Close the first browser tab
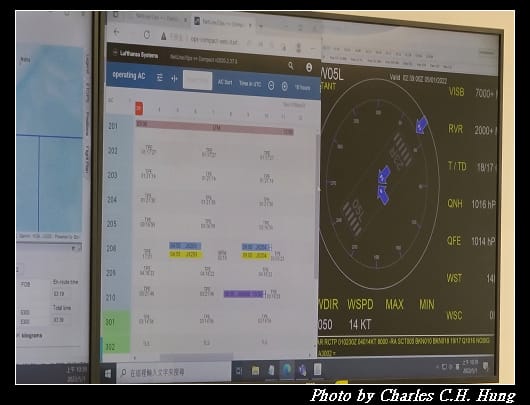 [x=185, y=20]
